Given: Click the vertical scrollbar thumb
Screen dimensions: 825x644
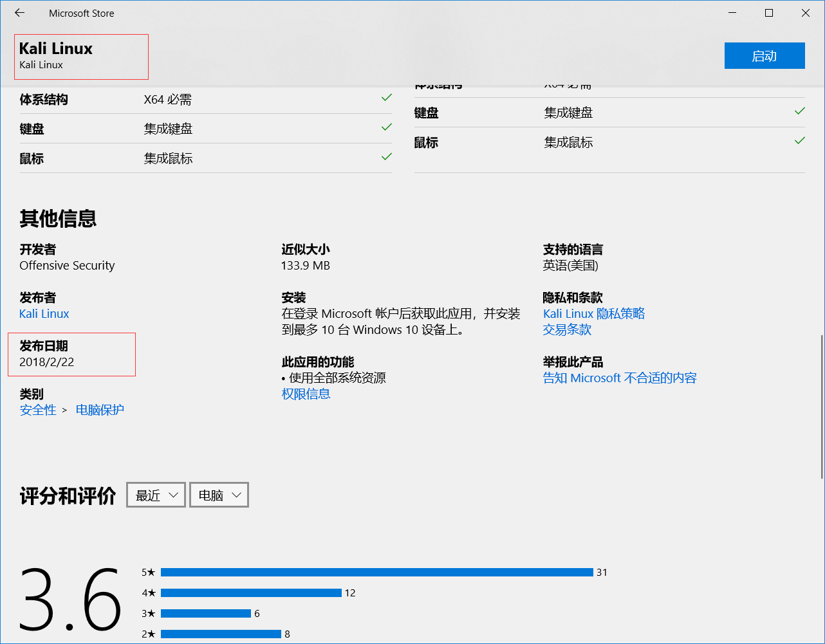Looking at the screenshot, I should coord(822,407).
